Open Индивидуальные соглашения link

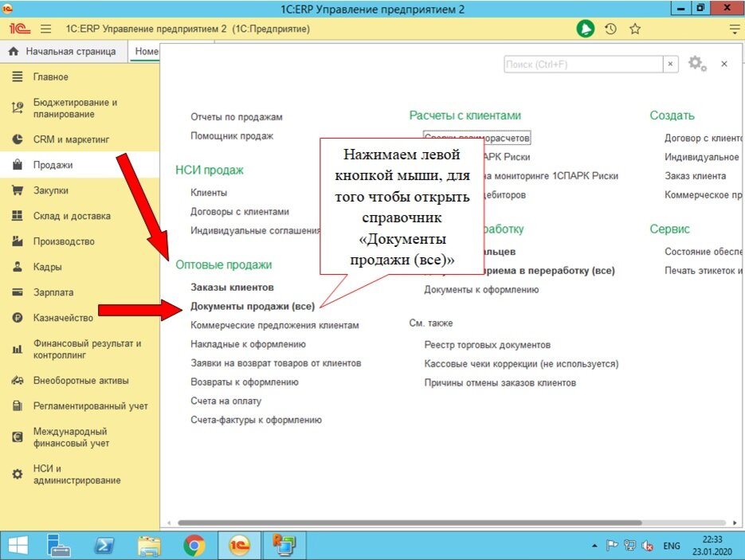point(255,231)
